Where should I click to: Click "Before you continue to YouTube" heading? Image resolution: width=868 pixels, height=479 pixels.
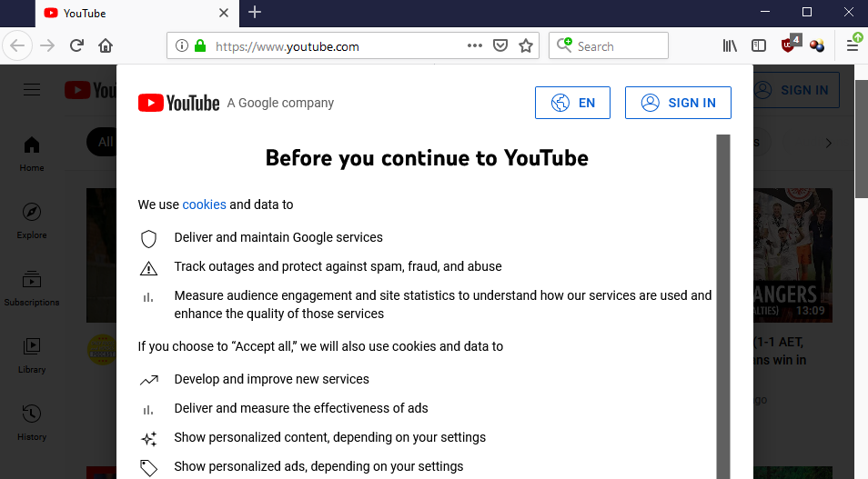(427, 158)
